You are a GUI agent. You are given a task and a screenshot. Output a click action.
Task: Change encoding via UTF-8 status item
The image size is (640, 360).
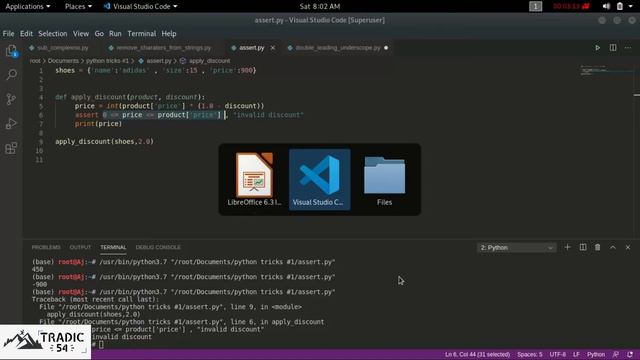[x=558, y=354]
